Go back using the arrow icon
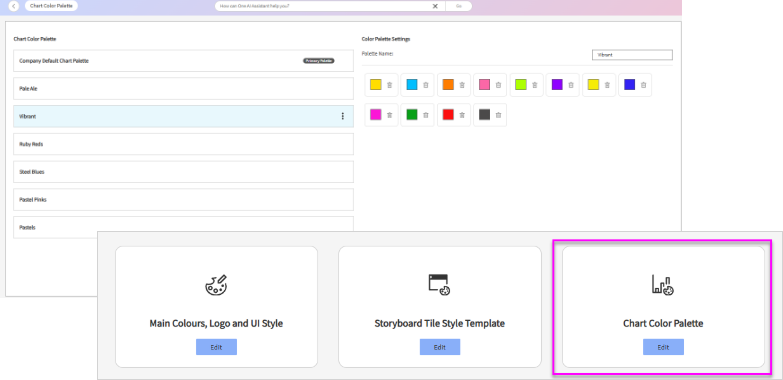 point(14,6)
